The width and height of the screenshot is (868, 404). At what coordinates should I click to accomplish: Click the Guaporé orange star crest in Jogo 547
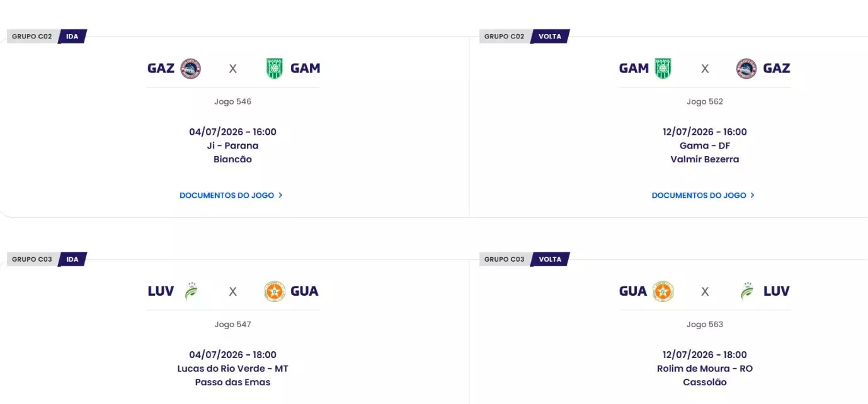click(275, 291)
